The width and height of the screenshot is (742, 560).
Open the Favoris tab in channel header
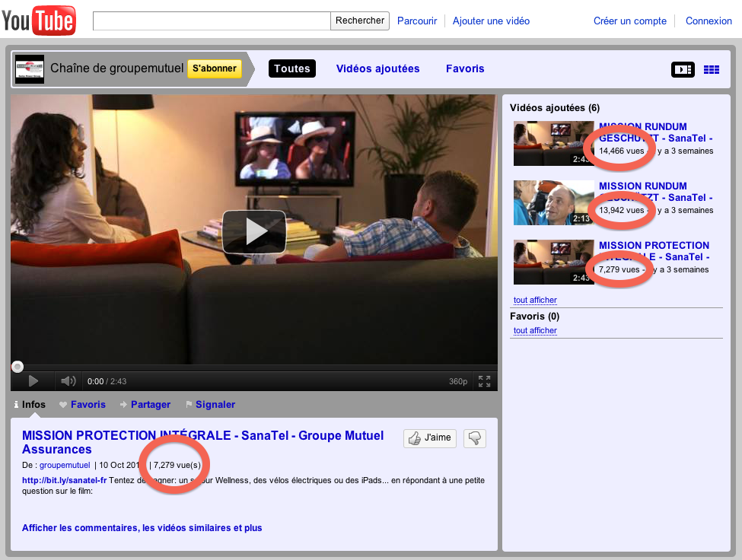pos(465,68)
